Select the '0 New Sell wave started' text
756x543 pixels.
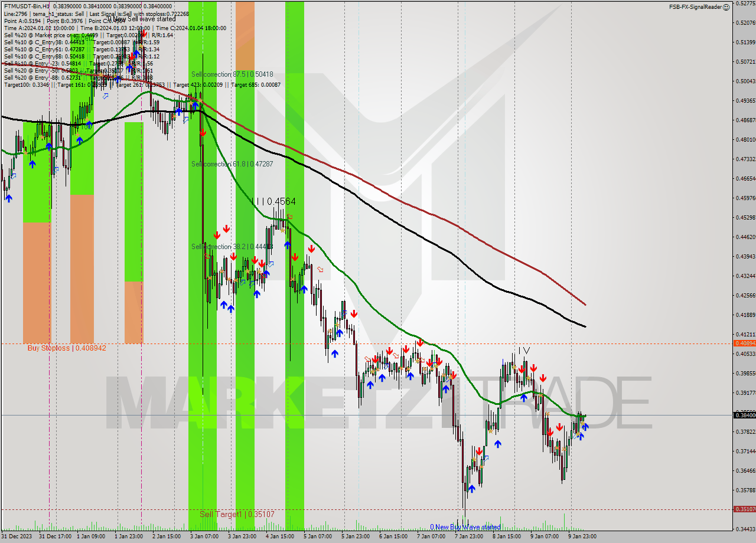(x=142, y=19)
